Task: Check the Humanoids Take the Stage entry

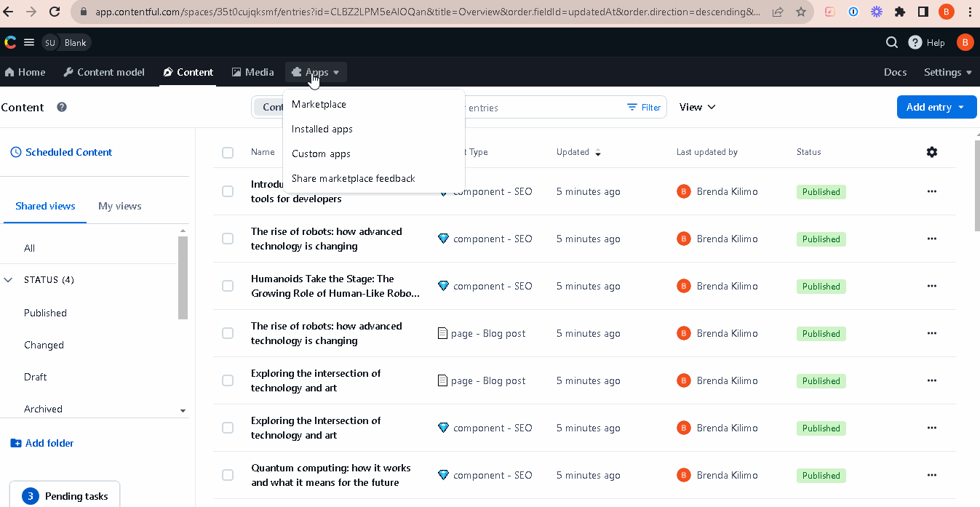Action: tap(228, 286)
